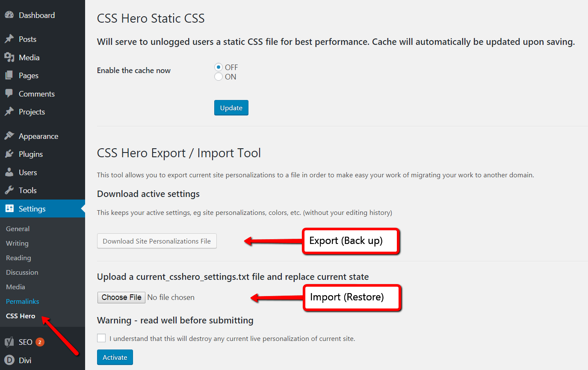Click the Settings sliders icon
The width and height of the screenshot is (588, 370).
pos(9,208)
